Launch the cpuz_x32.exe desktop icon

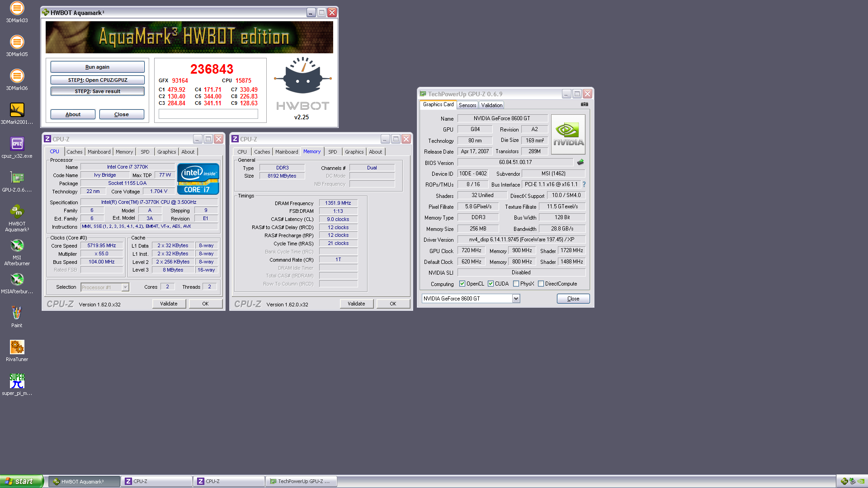17,148
